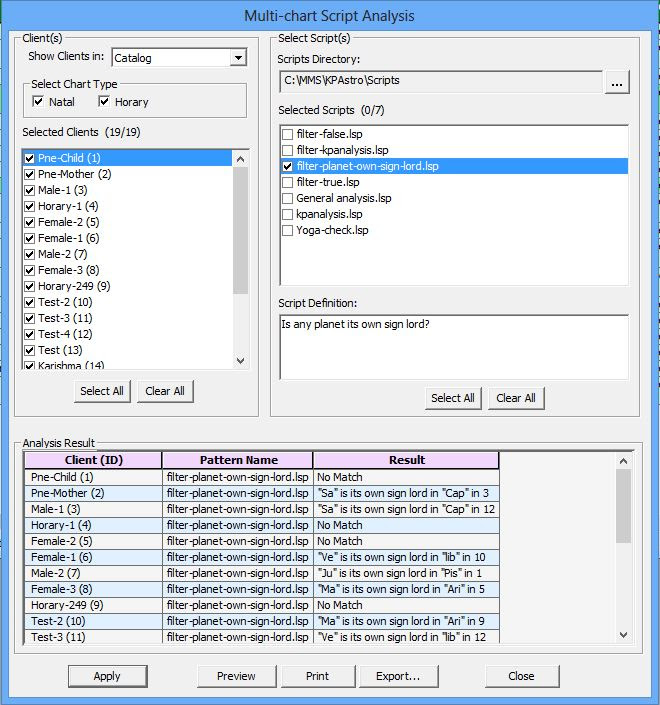Image resolution: width=660 pixels, height=705 pixels.
Task: Uncheck the Male-1 (3) client checkbox
Action: click(x=30, y=190)
